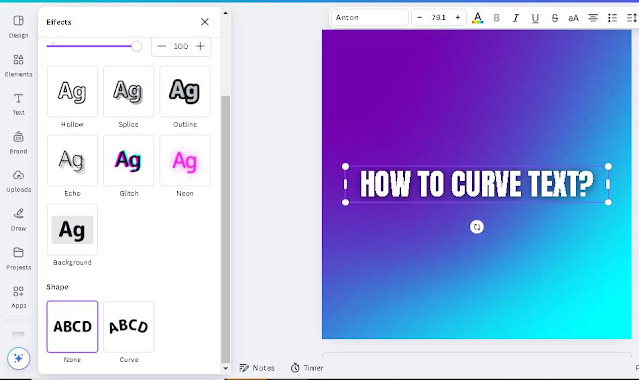Toggle underline formatting
639x380 pixels.
(535, 18)
